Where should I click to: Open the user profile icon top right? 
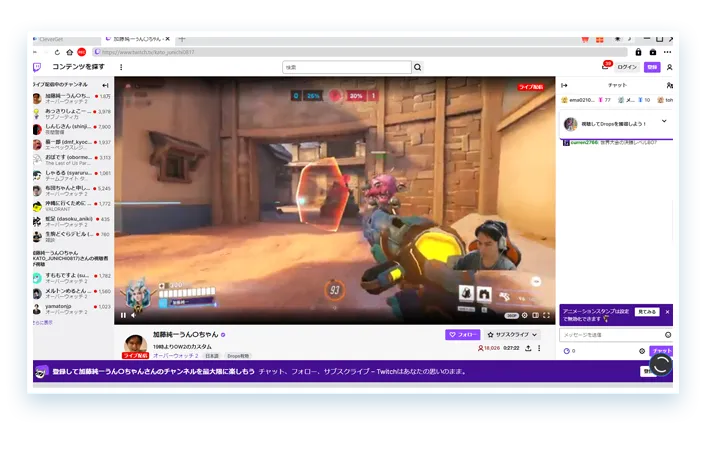(x=669, y=67)
